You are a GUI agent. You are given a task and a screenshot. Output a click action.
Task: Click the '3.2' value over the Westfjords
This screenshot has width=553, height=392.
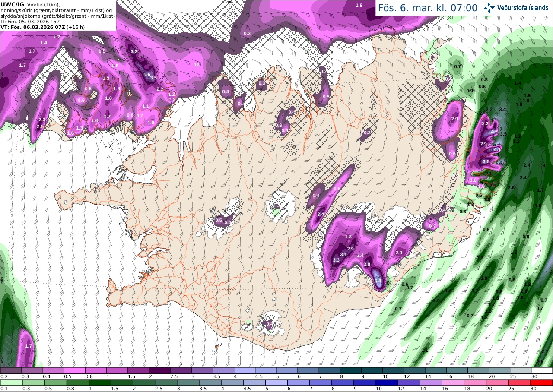click(x=134, y=51)
